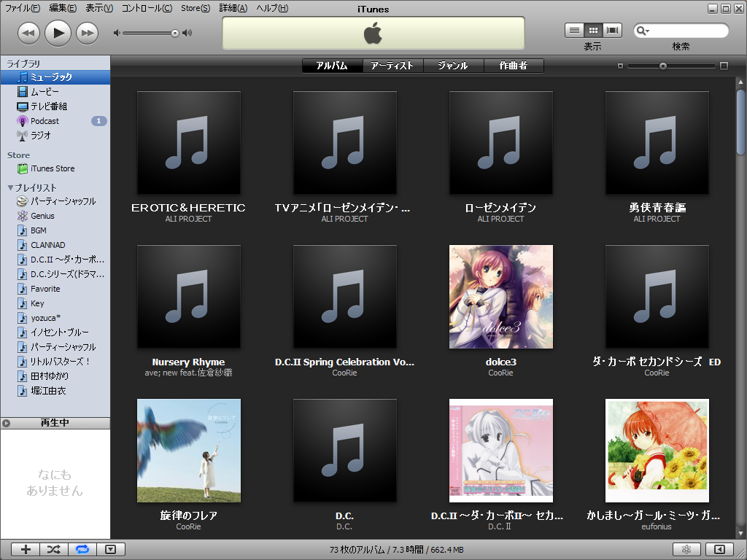
Task: Start playback with the Play button
Action: coord(58,33)
